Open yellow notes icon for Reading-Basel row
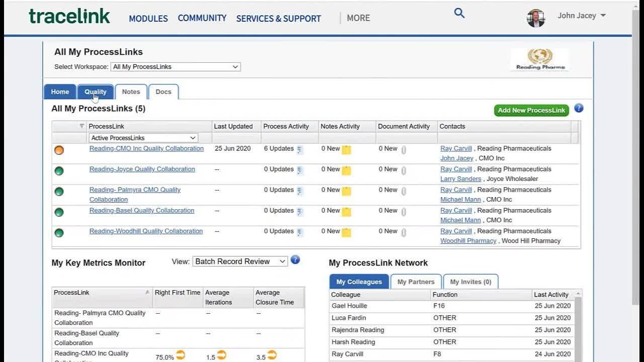The width and height of the screenshot is (644, 362). tap(346, 212)
